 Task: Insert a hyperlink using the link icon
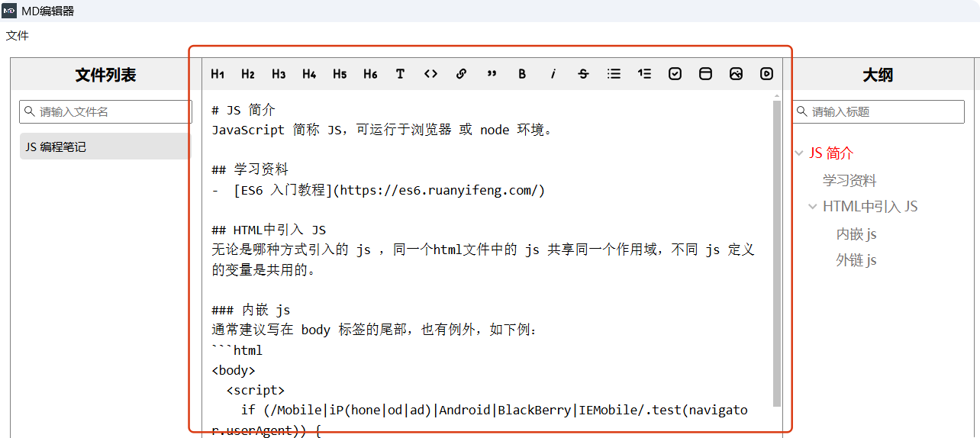coord(462,74)
